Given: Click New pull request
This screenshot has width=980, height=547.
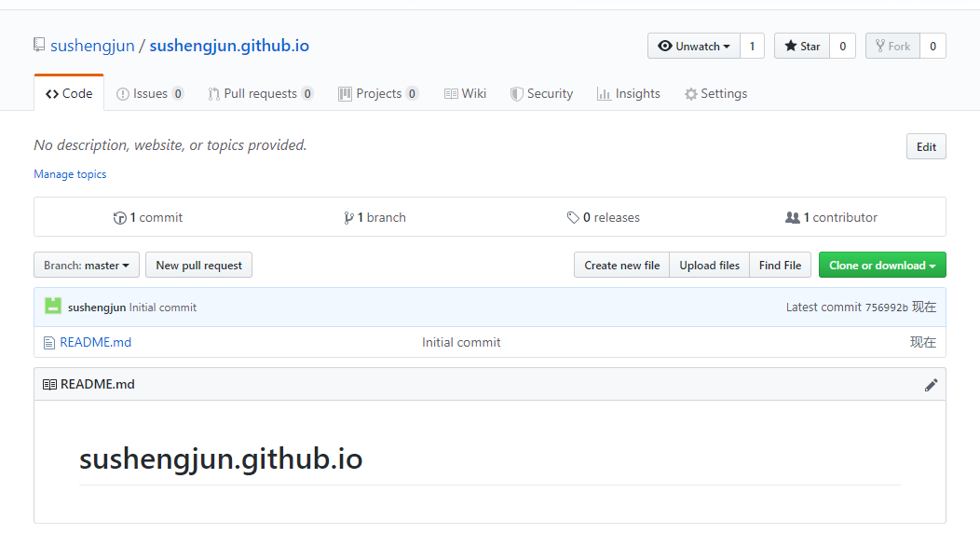Looking at the screenshot, I should [198, 265].
